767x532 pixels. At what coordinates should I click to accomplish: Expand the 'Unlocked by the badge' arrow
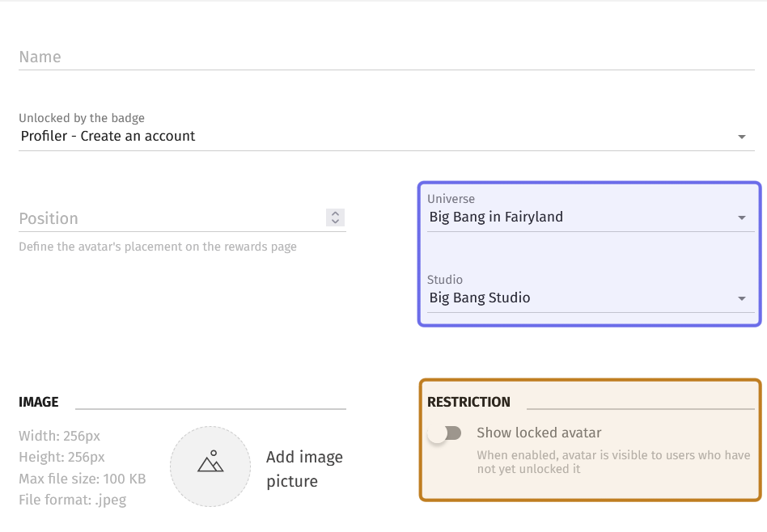[x=742, y=137]
